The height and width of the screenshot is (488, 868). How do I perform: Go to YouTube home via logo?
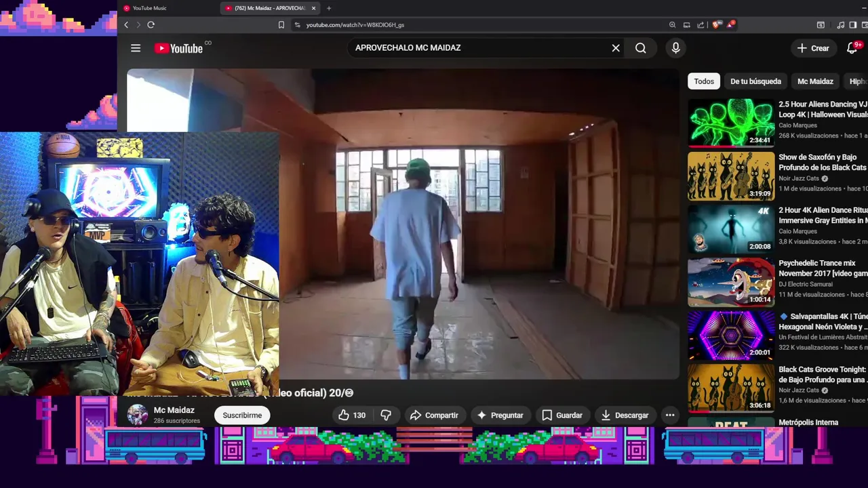coord(178,48)
